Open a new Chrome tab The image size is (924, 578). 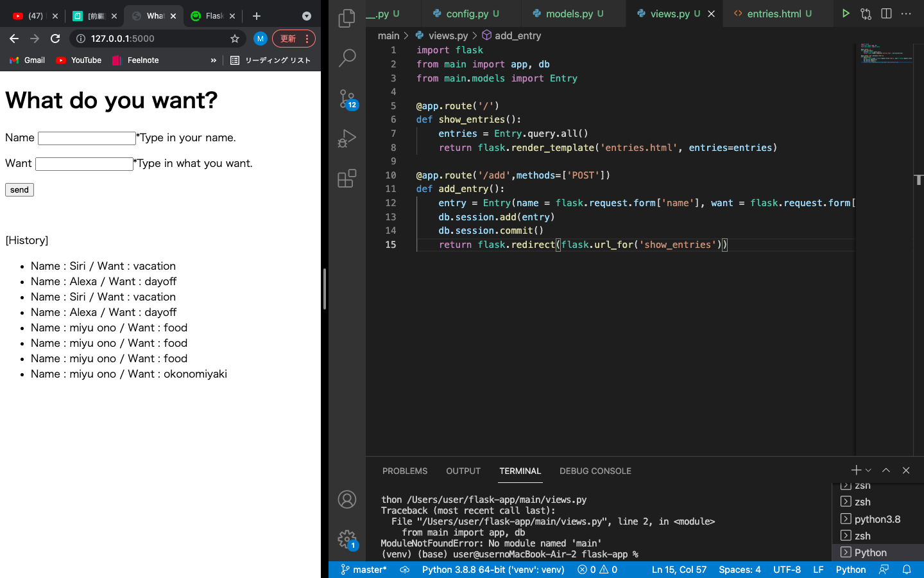point(257,16)
